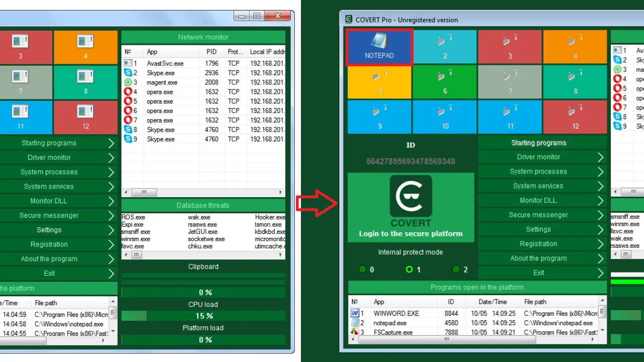Select yellow tile 5 in COVERT Pro window

pyautogui.click(x=379, y=82)
